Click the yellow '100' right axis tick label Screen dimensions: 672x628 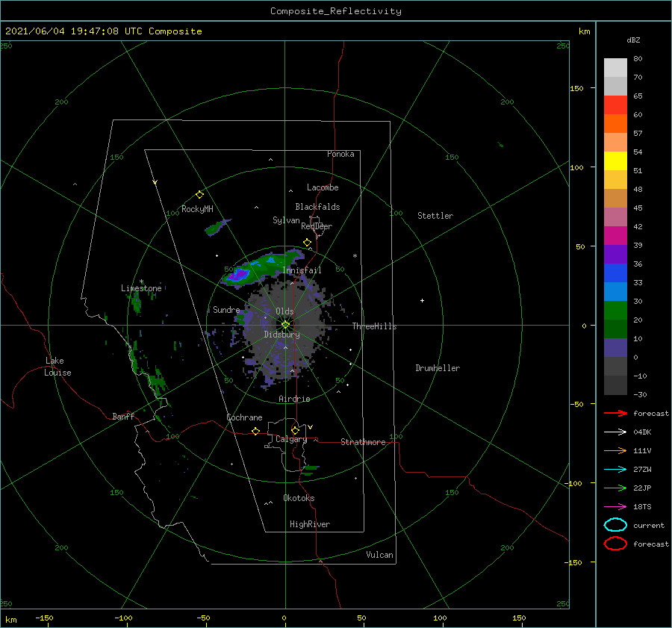pyautogui.click(x=577, y=167)
